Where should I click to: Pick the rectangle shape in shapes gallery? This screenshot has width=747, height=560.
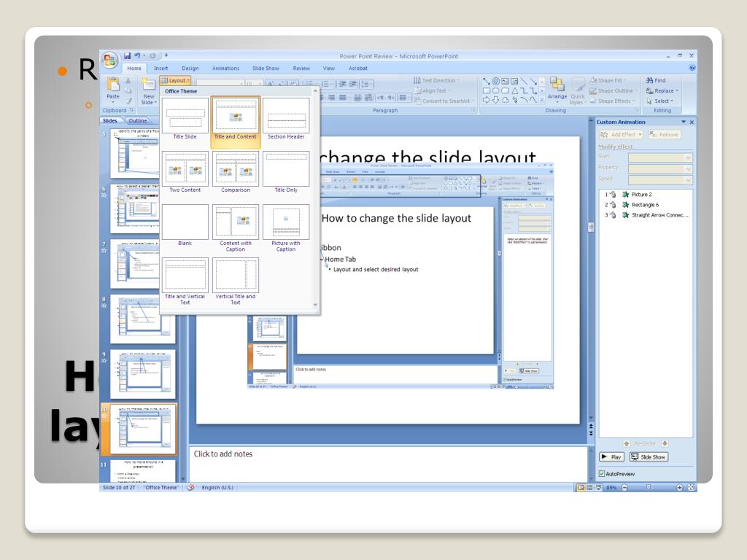pyautogui.click(x=487, y=90)
